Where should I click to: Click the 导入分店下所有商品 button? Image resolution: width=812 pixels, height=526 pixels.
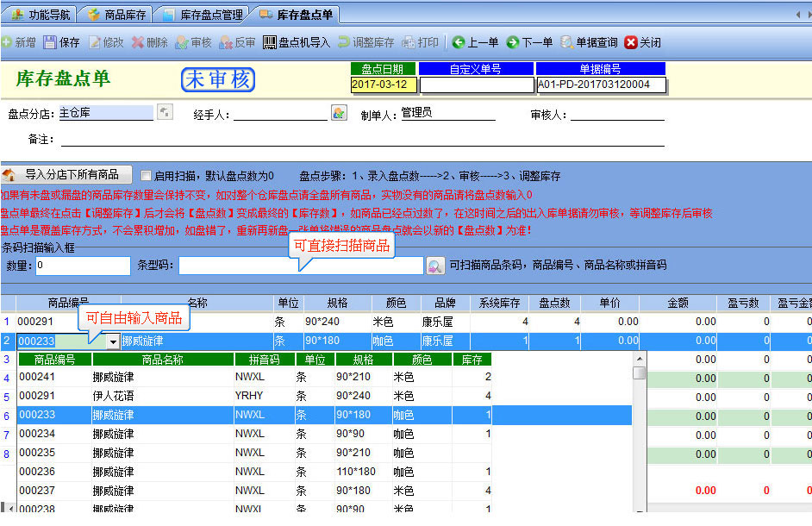coord(67,175)
